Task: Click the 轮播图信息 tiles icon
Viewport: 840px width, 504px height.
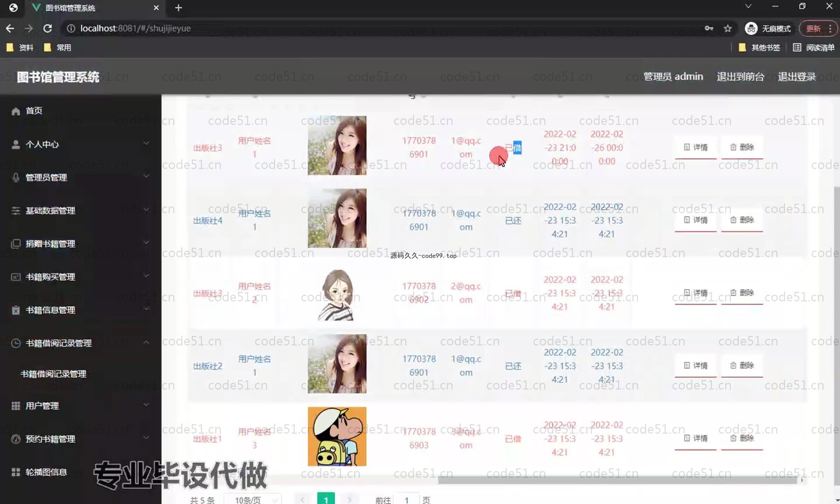Action: click(x=15, y=472)
